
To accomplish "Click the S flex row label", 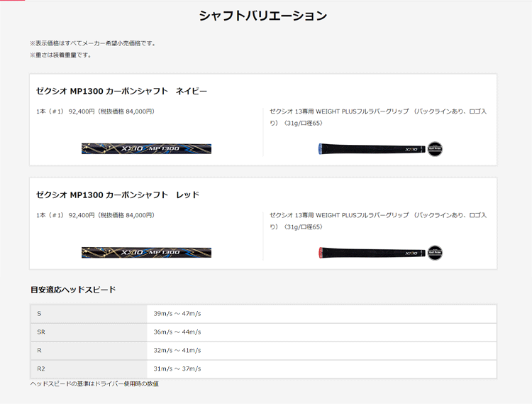I will coord(39,314).
